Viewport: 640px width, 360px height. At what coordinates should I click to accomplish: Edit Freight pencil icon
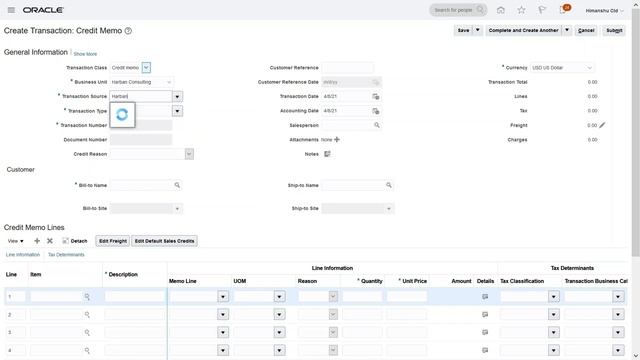tap(602, 125)
